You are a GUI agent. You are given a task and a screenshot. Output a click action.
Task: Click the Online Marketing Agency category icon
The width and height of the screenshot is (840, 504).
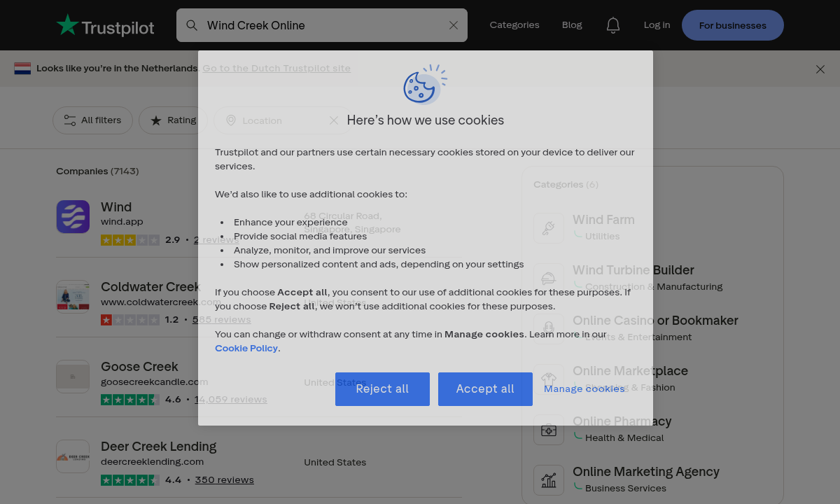[549, 480]
